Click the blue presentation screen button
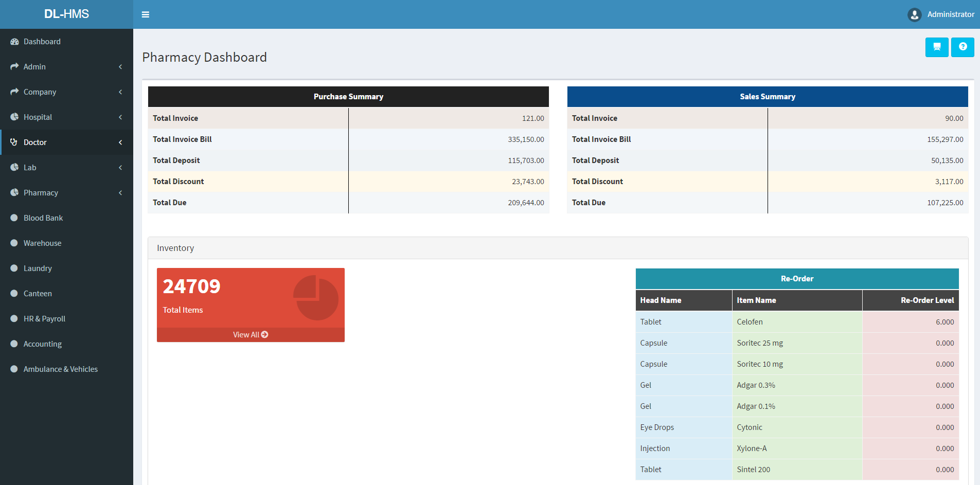980x485 pixels. click(936, 47)
